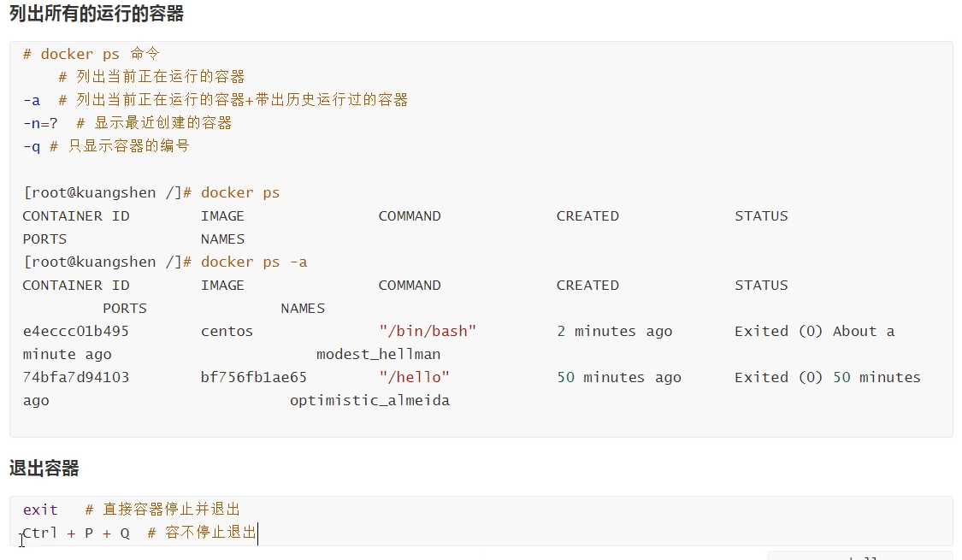Click the container ID 74bfa7d94103
Image resolution: width=962 pixels, height=560 pixels.
coord(75,377)
